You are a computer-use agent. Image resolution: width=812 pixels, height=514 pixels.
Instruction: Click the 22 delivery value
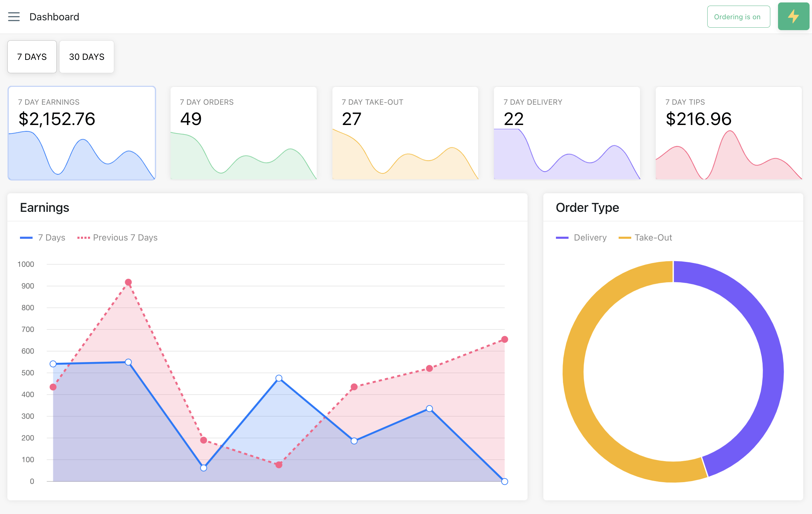click(x=514, y=119)
